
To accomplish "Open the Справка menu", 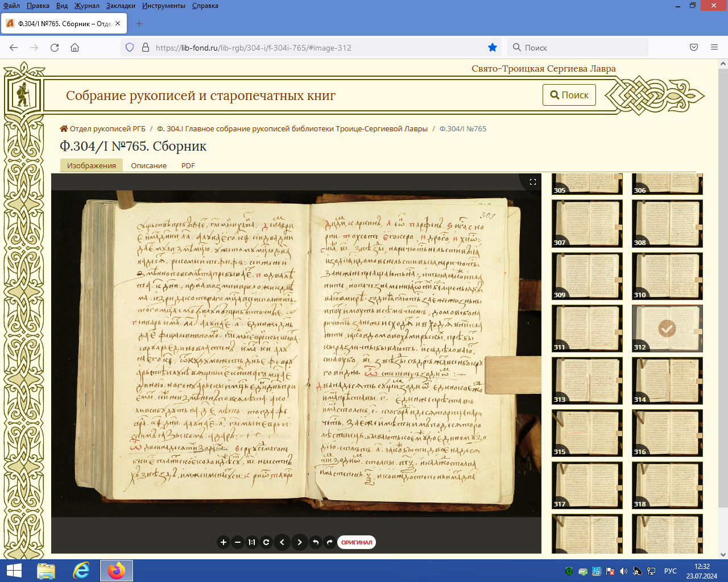I will (205, 6).
